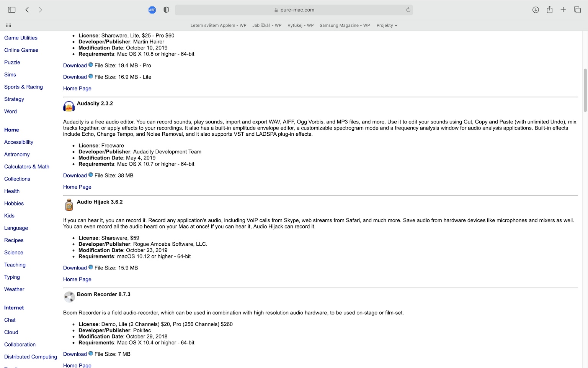
Task: Open the privacy report shield icon
Action: tap(166, 10)
